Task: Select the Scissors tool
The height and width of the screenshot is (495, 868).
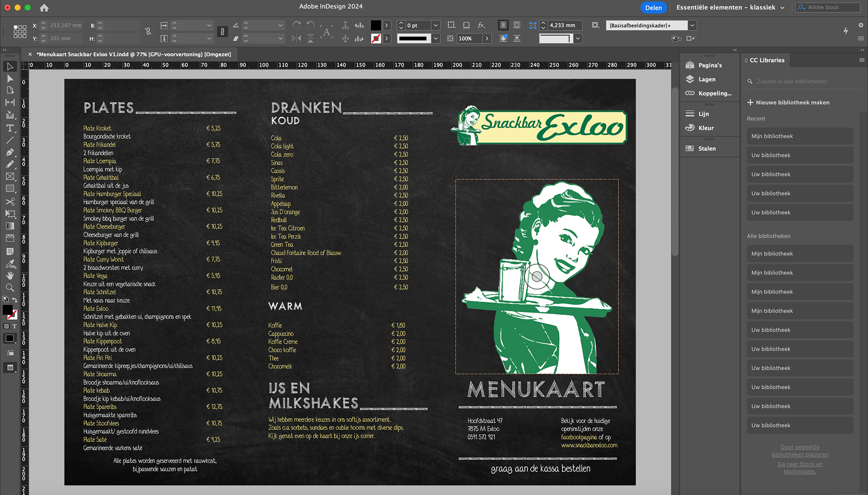Action: click(10, 202)
